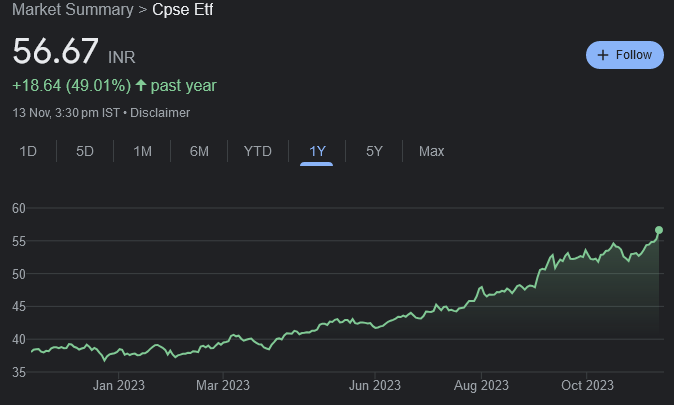Click the Mar 2023 axis label
674x405 pixels.
222,385
